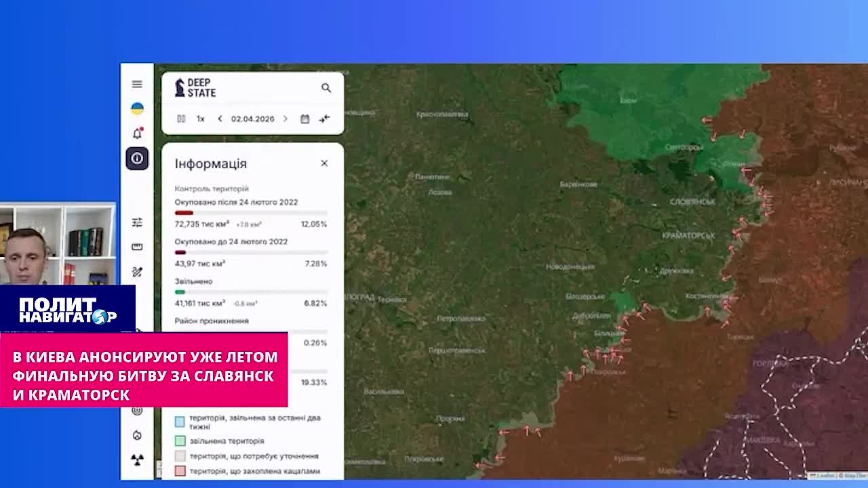Open the hamburger menu in the sidebar

pyautogui.click(x=137, y=84)
